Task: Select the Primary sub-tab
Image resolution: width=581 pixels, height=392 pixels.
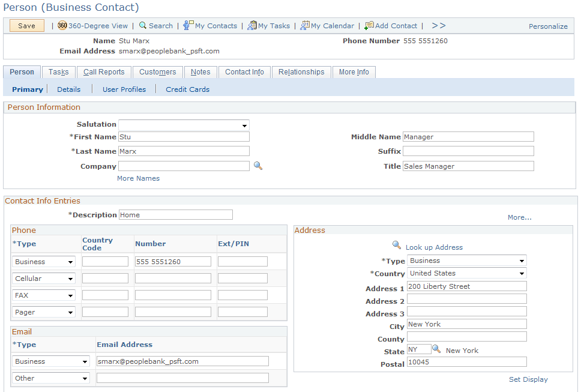Action: click(x=28, y=89)
